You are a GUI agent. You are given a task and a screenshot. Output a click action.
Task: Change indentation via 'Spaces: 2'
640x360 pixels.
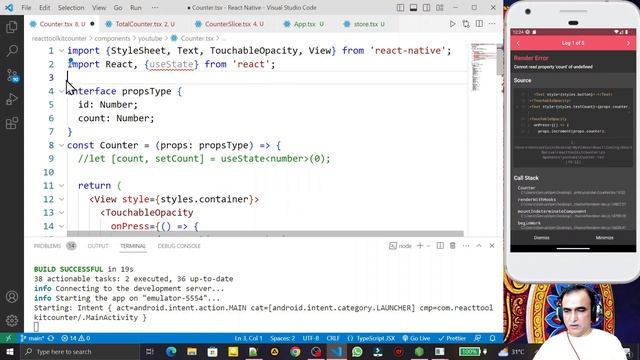pyautogui.click(x=282, y=338)
